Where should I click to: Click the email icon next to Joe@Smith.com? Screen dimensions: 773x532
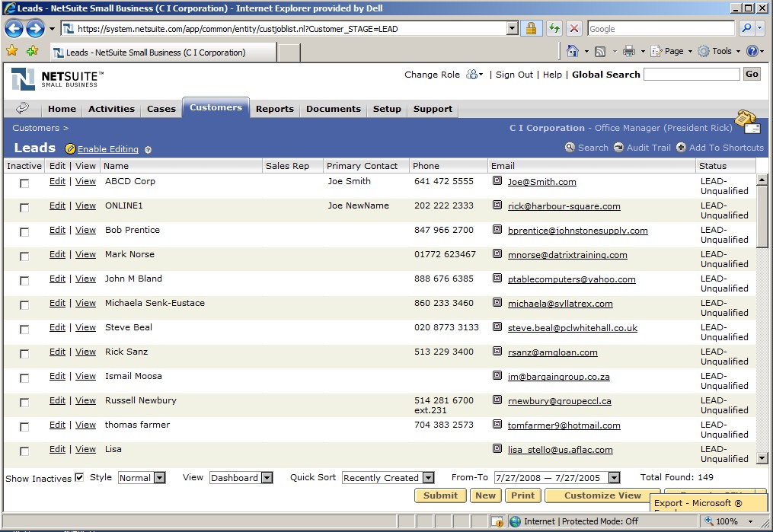coord(497,181)
